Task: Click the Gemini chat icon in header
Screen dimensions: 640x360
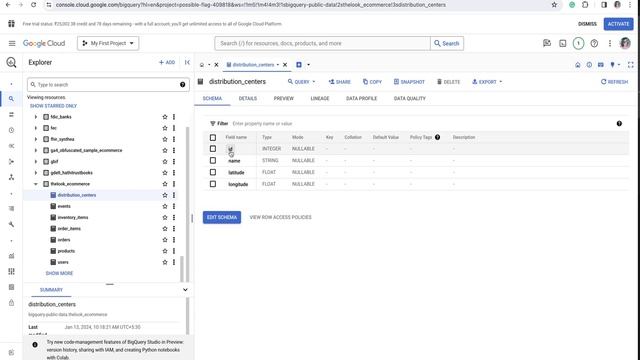Action: coord(547,43)
